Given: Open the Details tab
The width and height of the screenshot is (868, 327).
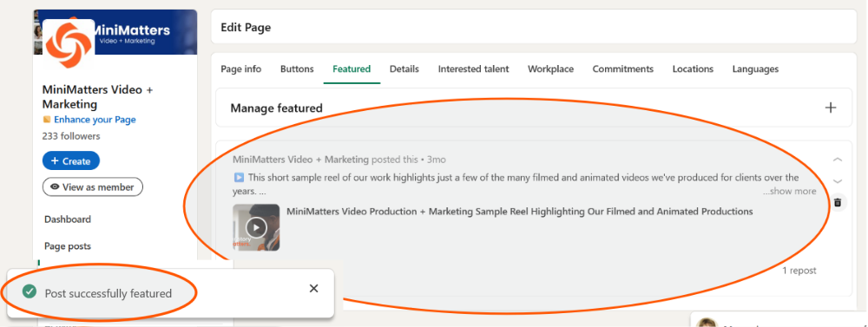Looking at the screenshot, I should coord(404,69).
